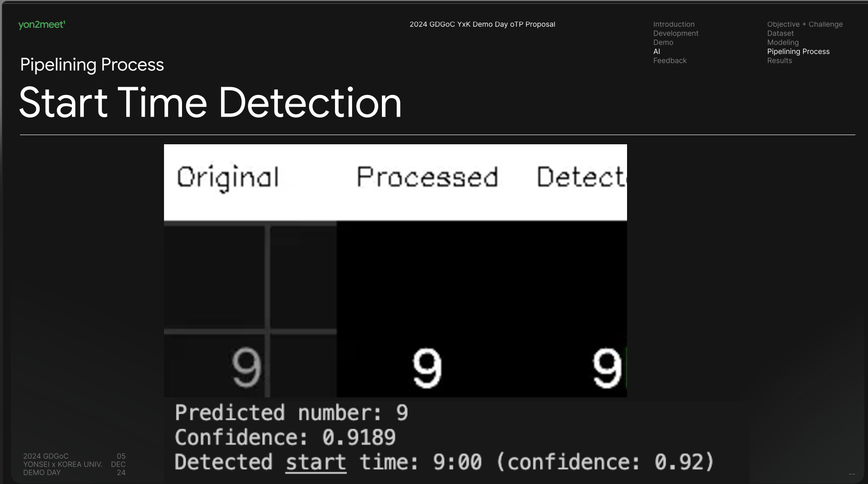The height and width of the screenshot is (484, 868).
Task: Open the Feedback section
Action: (x=669, y=60)
